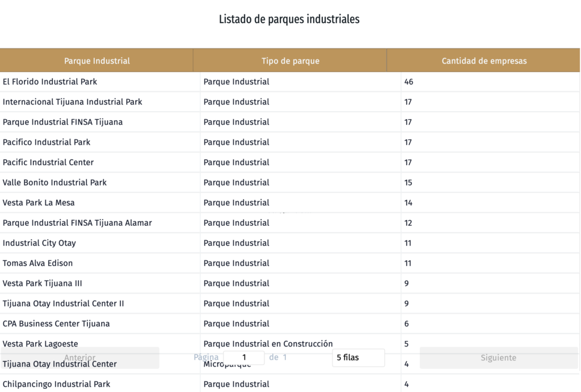The height and width of the screenshot is (392, 581).
Task: Click the CPA Business Center Tijuana entry
Action: pyautogui.click(x=56, y=324)
